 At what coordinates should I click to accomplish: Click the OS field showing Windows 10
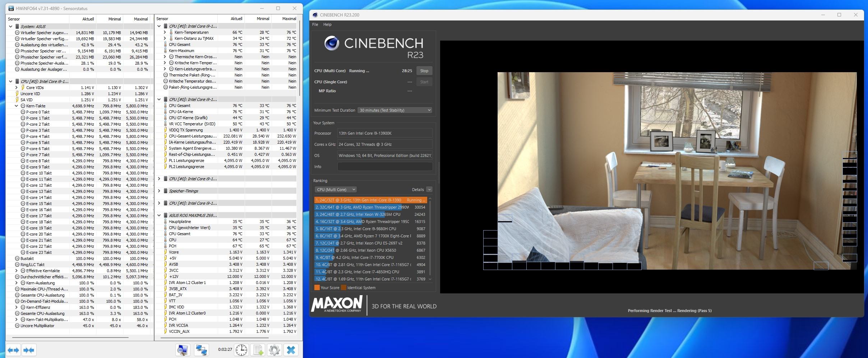385,155
